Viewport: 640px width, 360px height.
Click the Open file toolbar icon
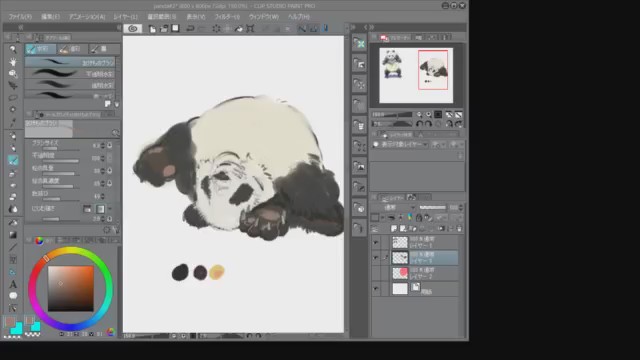pos(164,29)
